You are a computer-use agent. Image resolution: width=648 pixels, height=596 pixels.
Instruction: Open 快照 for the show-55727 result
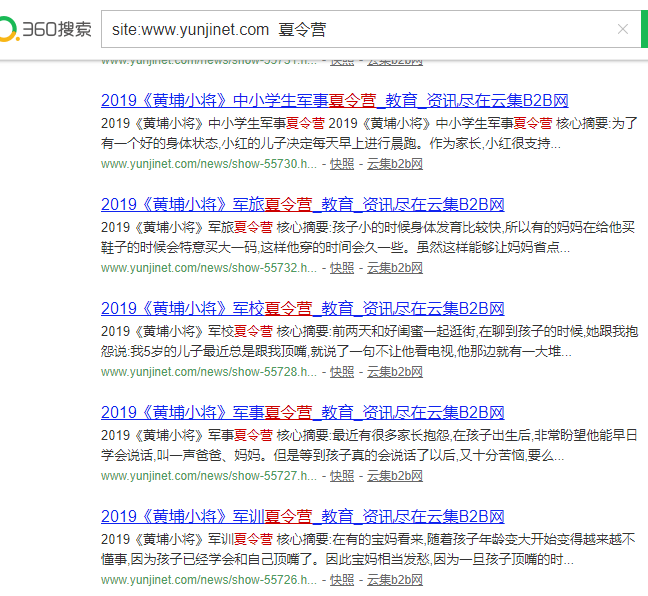pos(342,476)
